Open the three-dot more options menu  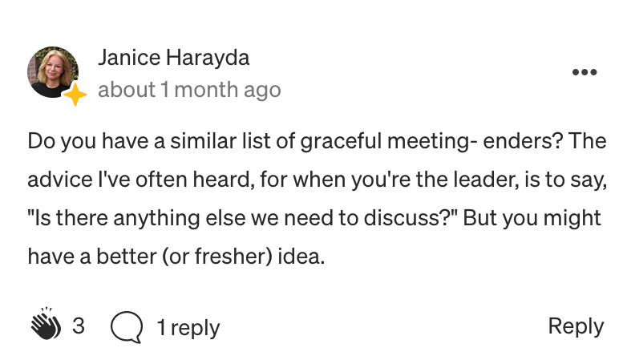585,72
